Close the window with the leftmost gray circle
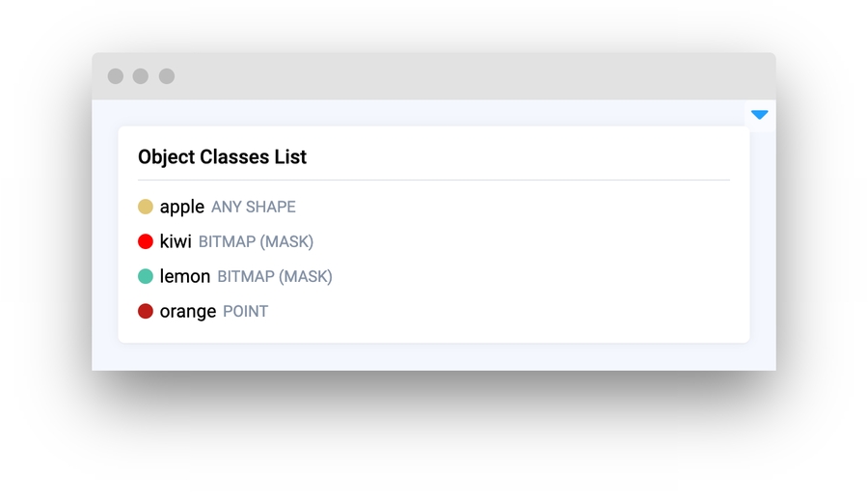868x502 pixels. (x=116, y=76)
